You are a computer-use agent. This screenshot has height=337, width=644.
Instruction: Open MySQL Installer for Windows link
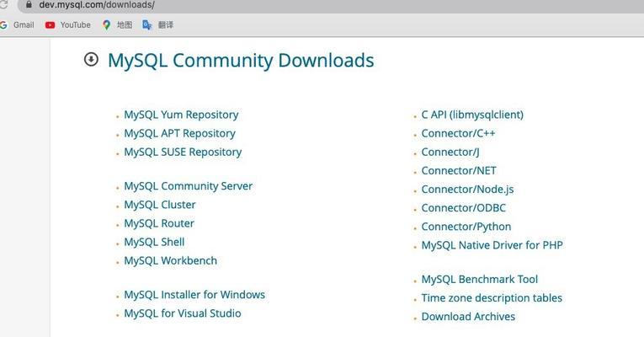point(194,295)
